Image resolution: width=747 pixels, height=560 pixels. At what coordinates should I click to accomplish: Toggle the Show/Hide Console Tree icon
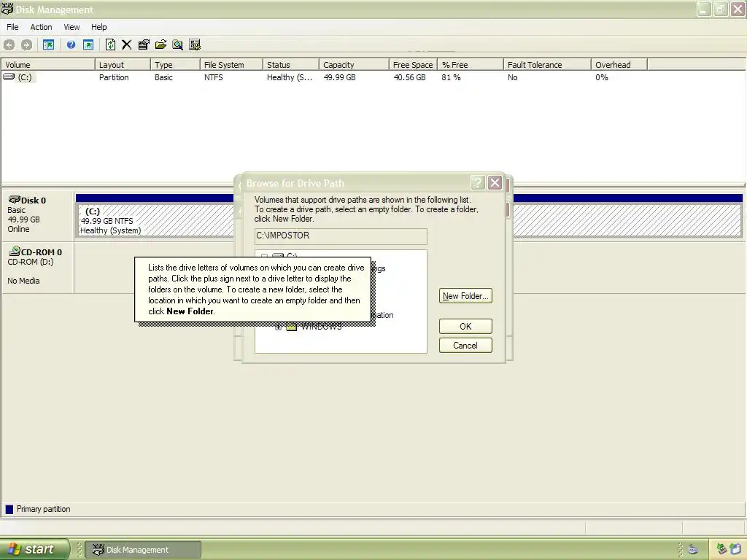(x=49, y=44)
